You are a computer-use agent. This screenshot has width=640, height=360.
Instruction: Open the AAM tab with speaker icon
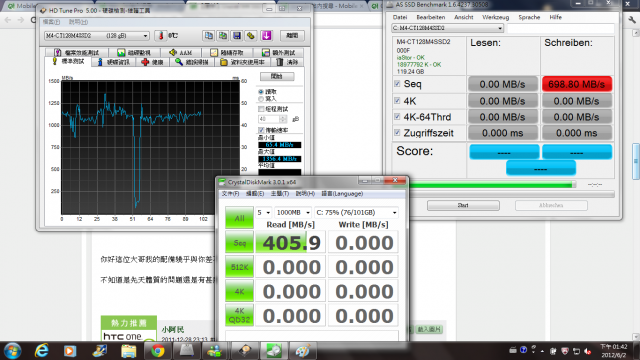click(180, 53)
